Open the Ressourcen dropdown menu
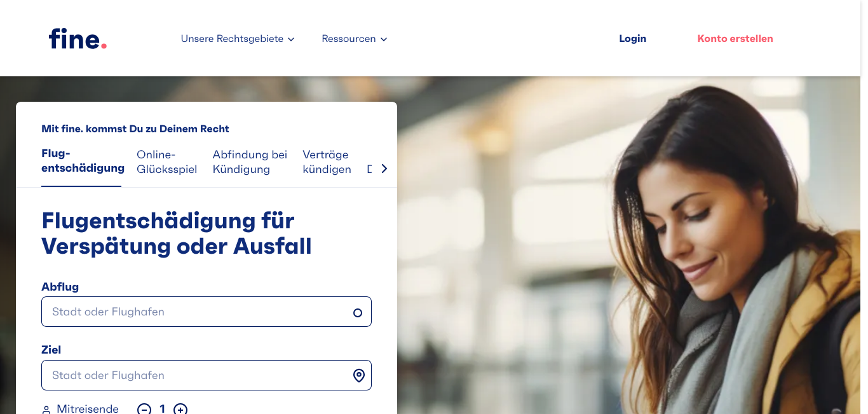This screenshot has height=414, width=868. [x=354, y=39]
